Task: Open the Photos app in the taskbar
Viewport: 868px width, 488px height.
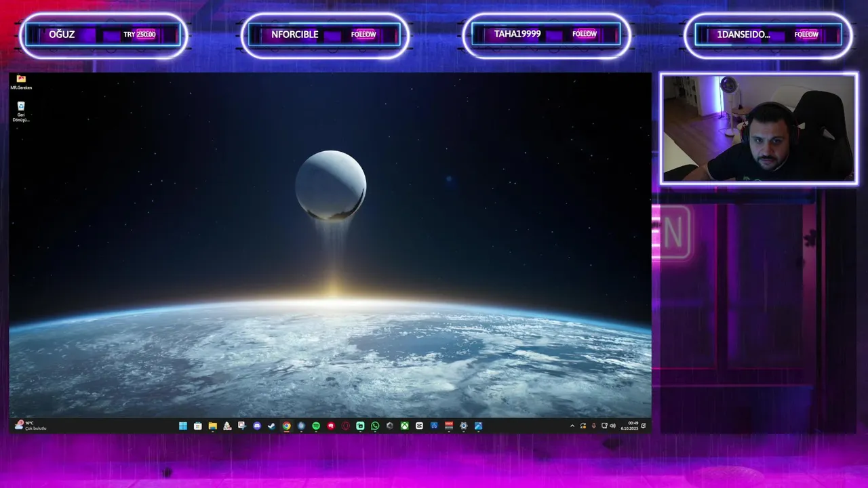Action: 478,426
